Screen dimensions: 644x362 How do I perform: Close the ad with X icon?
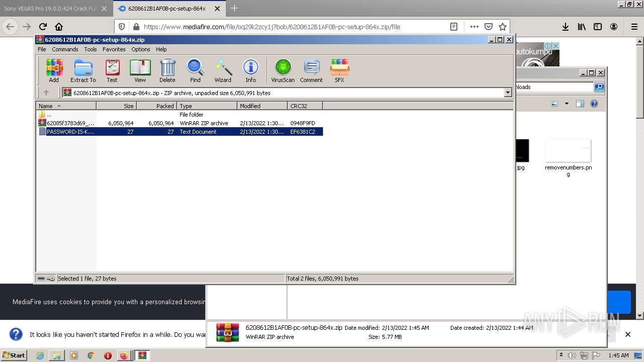tap(555, 46)
